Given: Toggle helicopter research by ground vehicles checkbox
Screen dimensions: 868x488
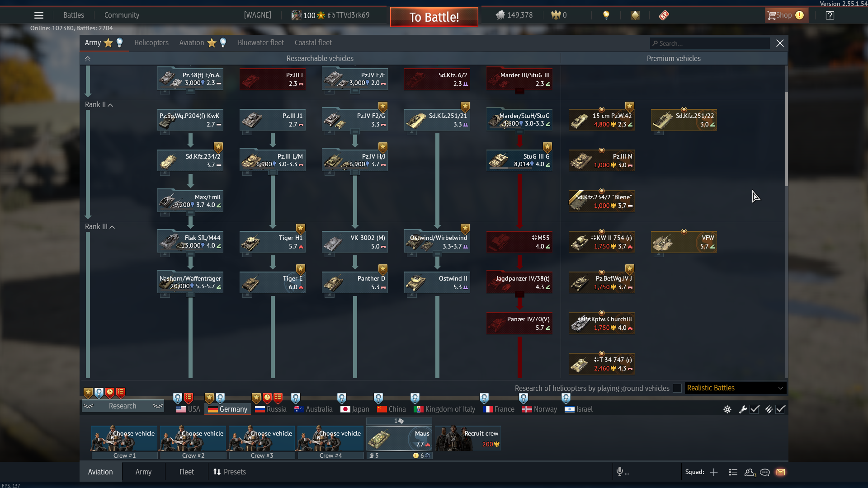Looking at the screenshot, I should (x=677, y=388).
